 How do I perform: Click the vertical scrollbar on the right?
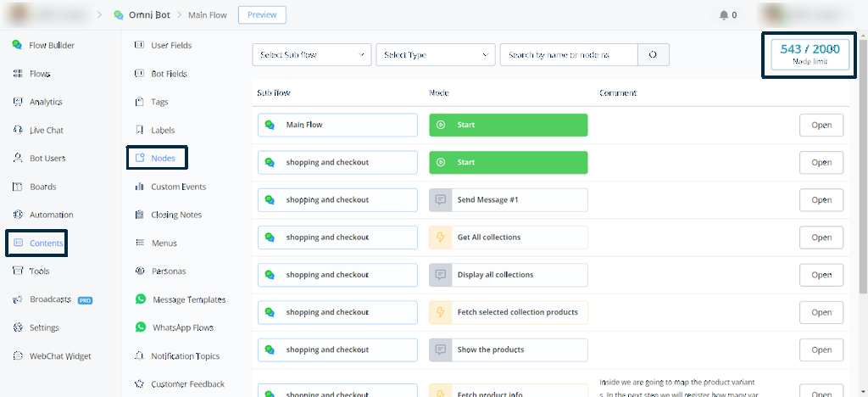864,166
